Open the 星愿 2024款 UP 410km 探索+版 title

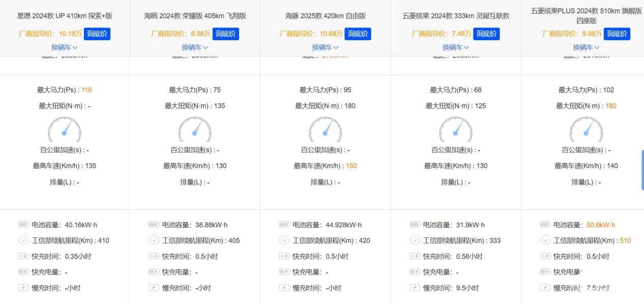[x=65, y=16]
